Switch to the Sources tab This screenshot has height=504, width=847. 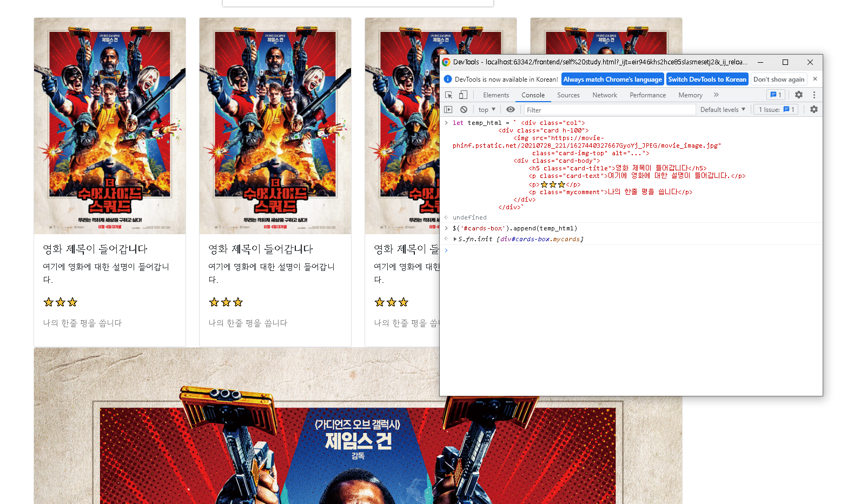tap(568, 95)
